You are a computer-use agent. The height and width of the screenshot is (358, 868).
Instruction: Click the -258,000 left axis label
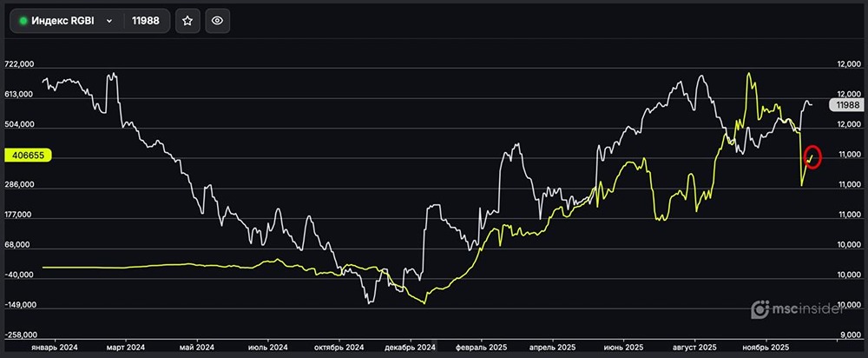[x=19, y=335]
